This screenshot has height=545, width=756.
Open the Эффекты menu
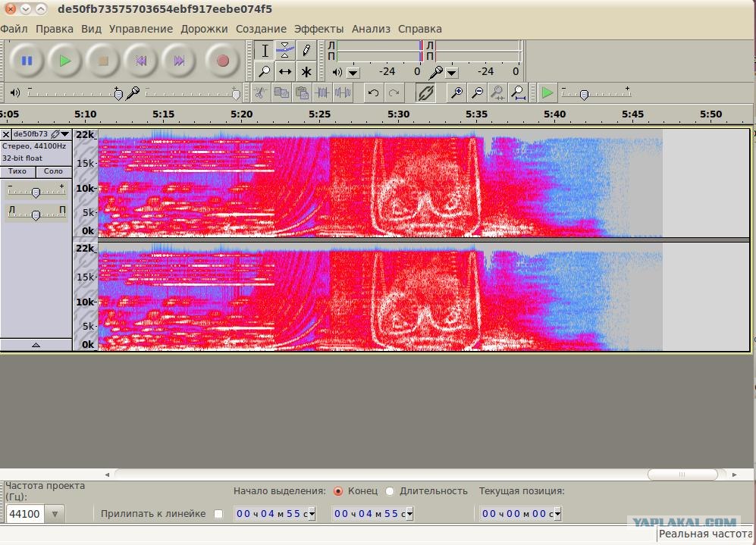point(318,29)
